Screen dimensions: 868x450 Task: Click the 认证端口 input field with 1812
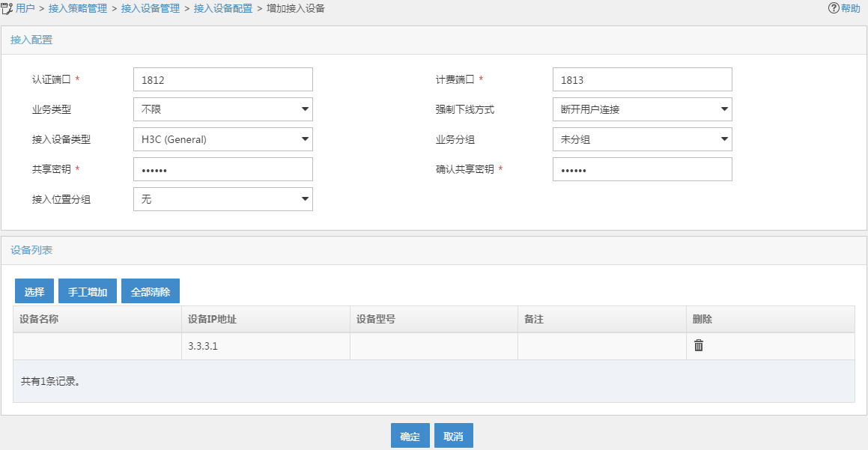tap(222, 79)
